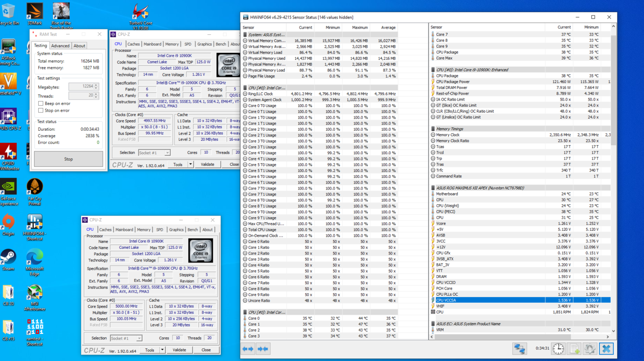Click the Memory Timings section header
644x361 pixels.
click(520, 129)
